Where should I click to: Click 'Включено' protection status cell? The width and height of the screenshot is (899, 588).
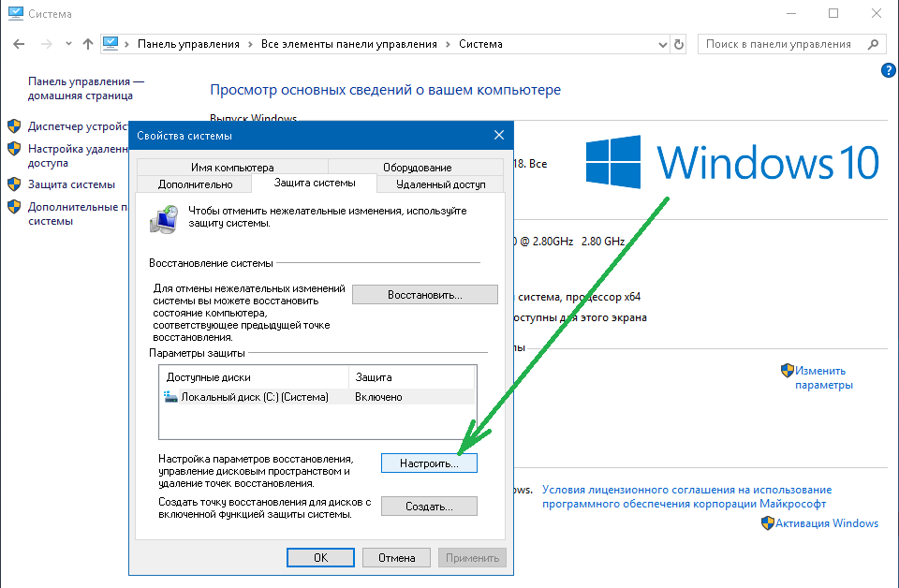[x=378, y=397]
